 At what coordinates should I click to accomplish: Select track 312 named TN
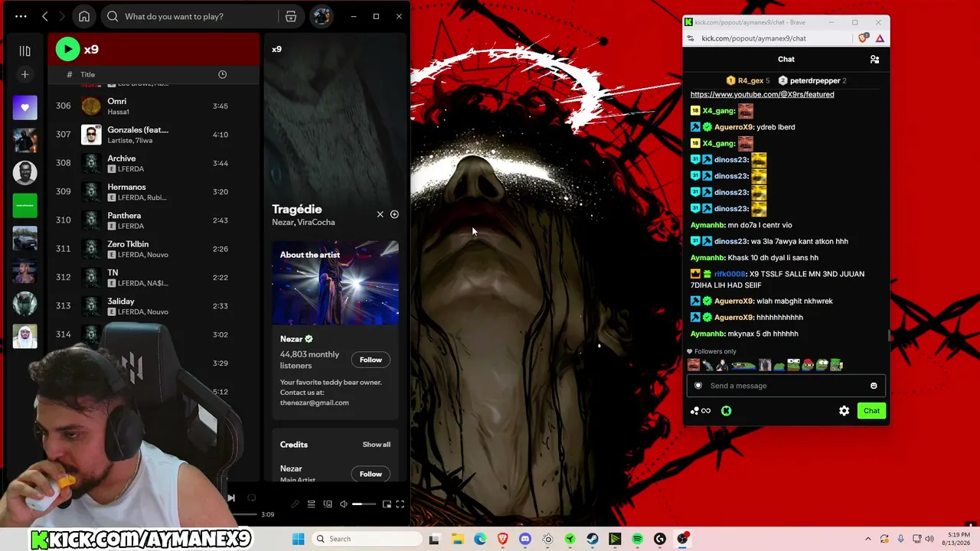153,277
